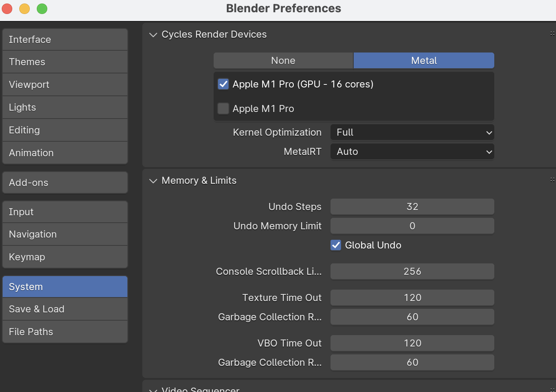Image resolution: width=556 pixels, height=392 pixels.
Task: Click the Memory & Limits panel drag grip
Action: pyautogui.click(x=552, y=180)
